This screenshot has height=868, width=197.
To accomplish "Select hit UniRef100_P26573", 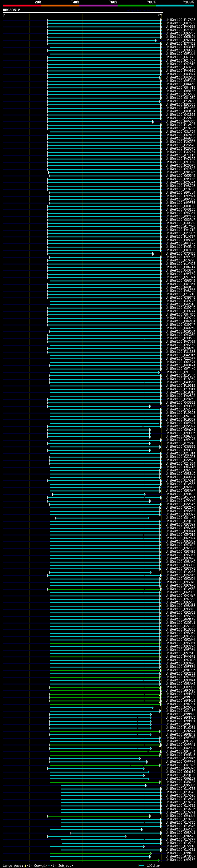I will pos(180,165).
